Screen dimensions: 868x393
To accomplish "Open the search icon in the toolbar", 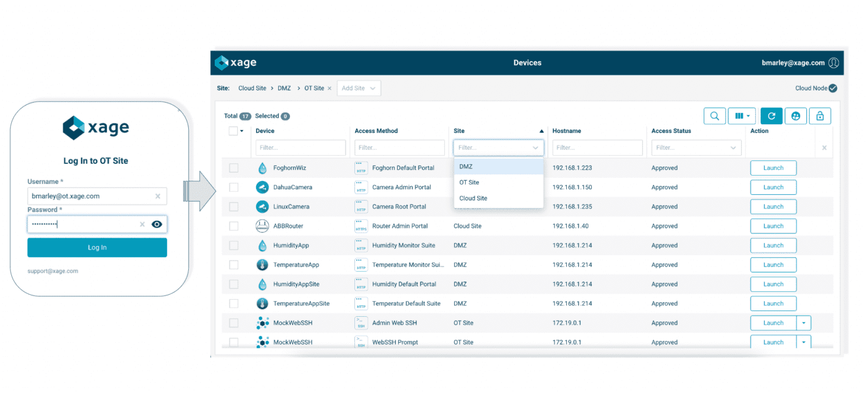I will coord(714,116).
